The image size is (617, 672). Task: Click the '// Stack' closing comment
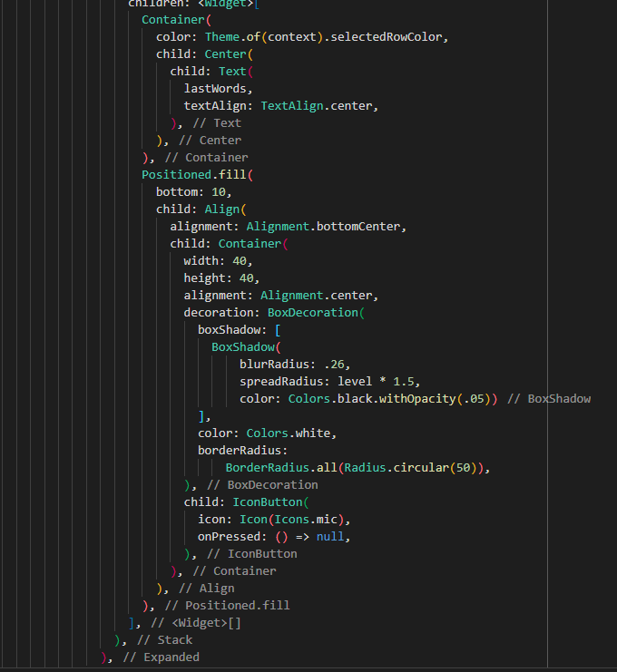(164, 640)
